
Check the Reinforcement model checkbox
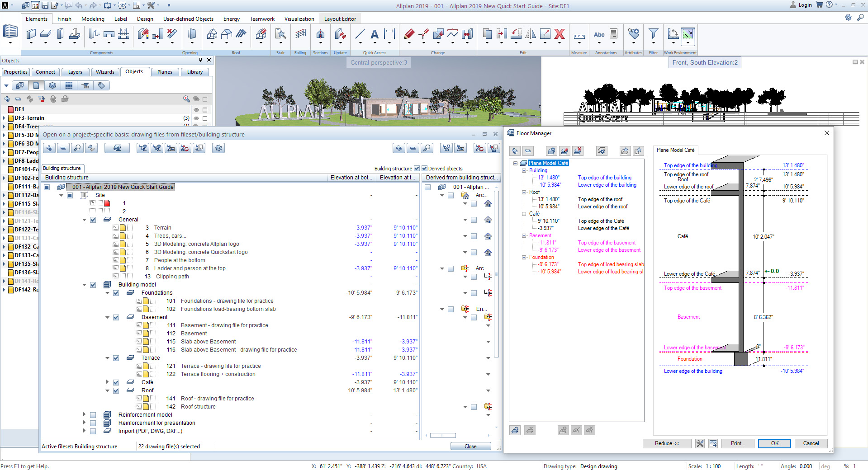coord(93,415)
